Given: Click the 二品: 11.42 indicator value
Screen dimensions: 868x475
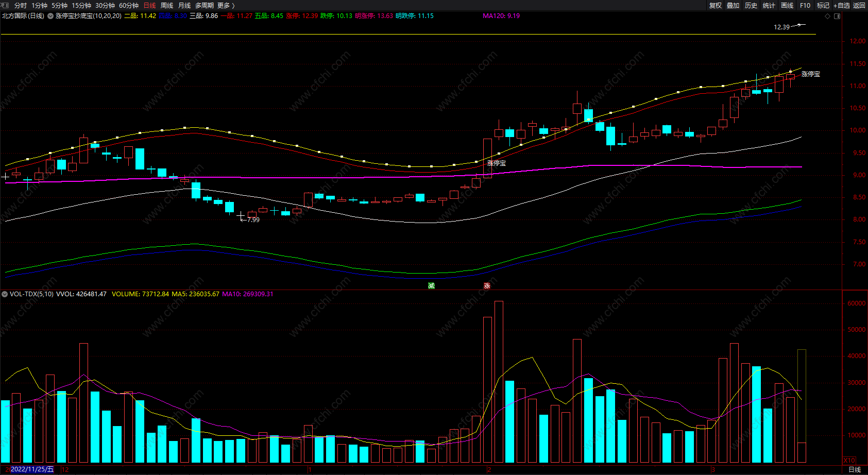Looking at the screenshot, I should 140,16.
